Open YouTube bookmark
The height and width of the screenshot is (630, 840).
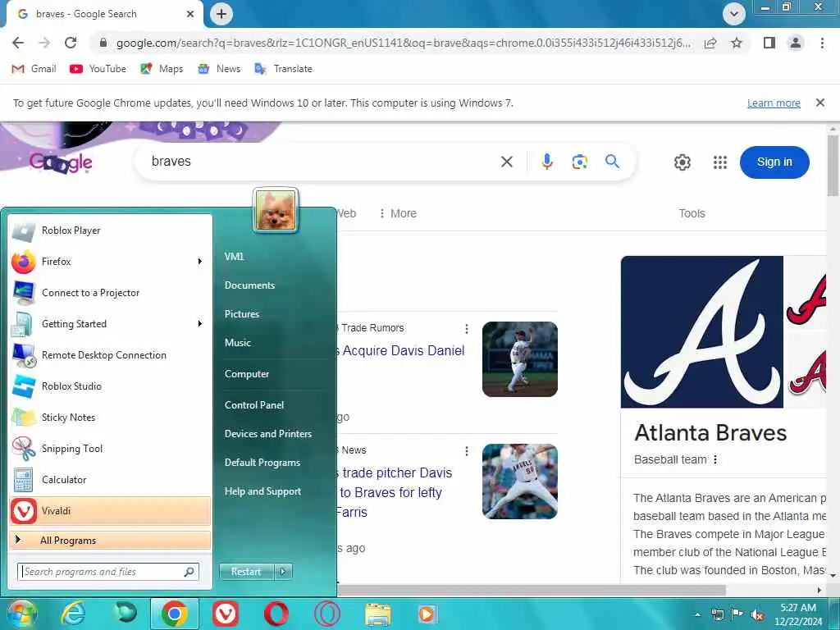click(x=98, y=69)
